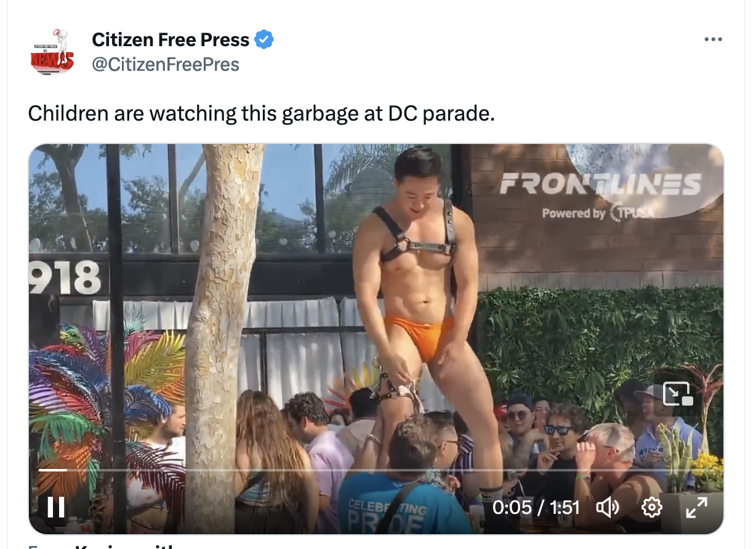Viewport: 756px width, 549px height.
Task: Open the video settings gear
Action: [651, 507]
